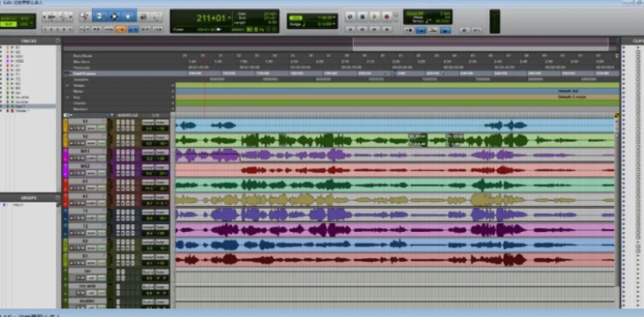The image size is (644, 317).
Task: Click the S2 track yellow color strip
Action: 65,140
